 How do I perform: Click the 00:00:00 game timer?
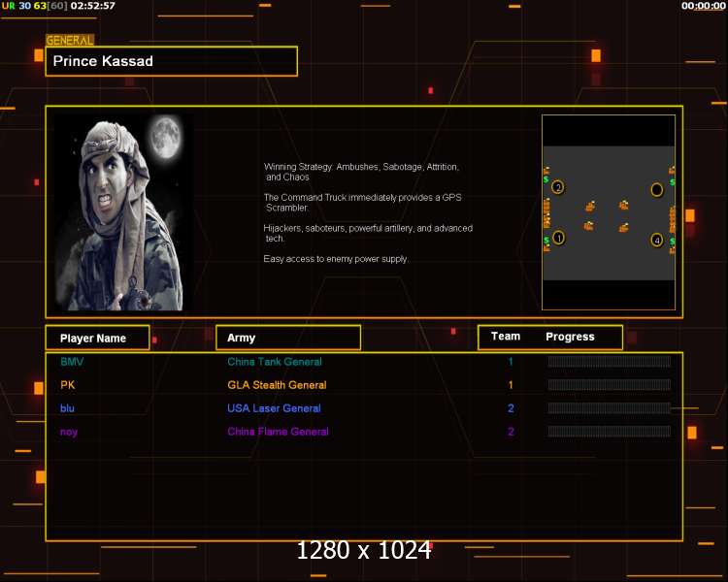click(x=703, y=6)
